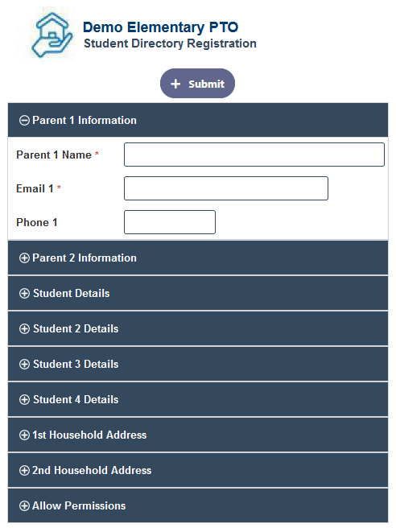Click the plus icon beside Student 4 Details

point(24,400)
